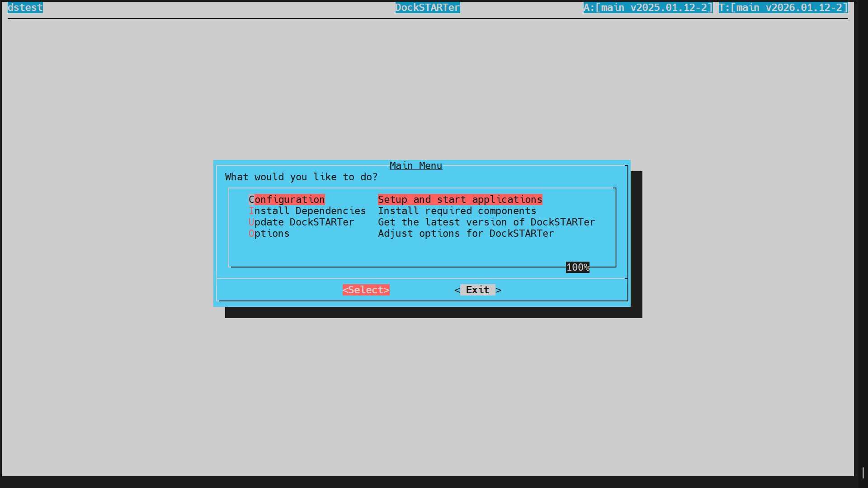This screenshot has height=488, width=868.
Task: Open the Options menu entry
Action: tap(269, 233)
